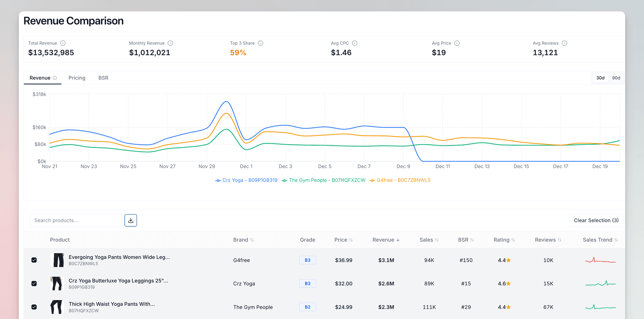Click the Avg Price info icon
The image size is (644, 319).
click(x=457, y=43)
